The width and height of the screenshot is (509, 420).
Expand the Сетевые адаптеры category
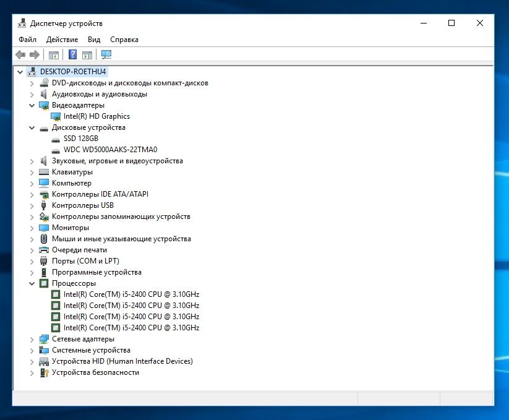click(x=32, y=340)
